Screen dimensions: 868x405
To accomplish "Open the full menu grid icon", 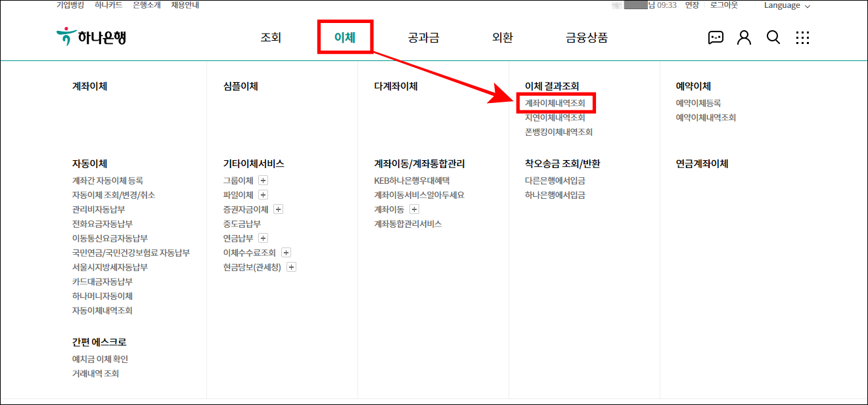I will pyautogui.click(x=803, y=37).
